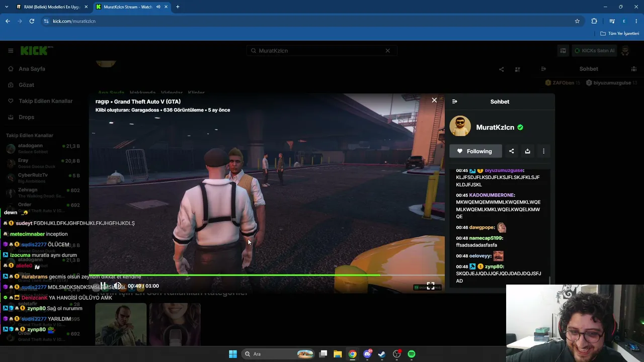Open Spotify from the taskbar
This screenshot has width=644, height=362.
(412, 354)
